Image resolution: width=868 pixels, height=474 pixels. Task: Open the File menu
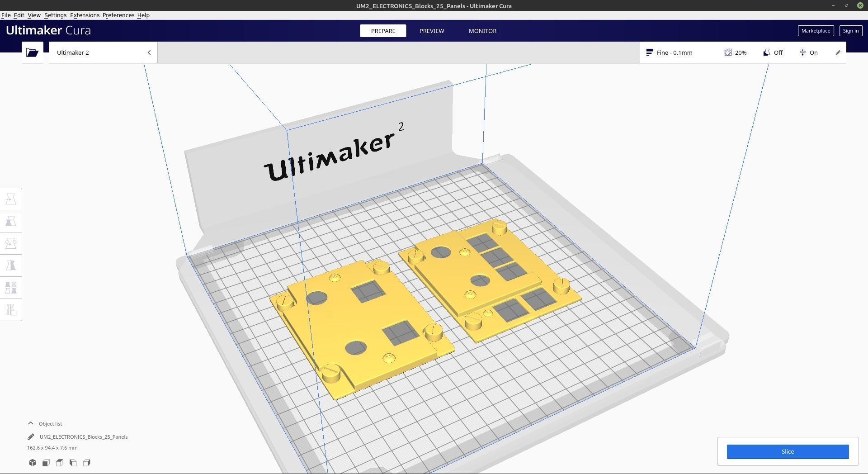[6, 15]
